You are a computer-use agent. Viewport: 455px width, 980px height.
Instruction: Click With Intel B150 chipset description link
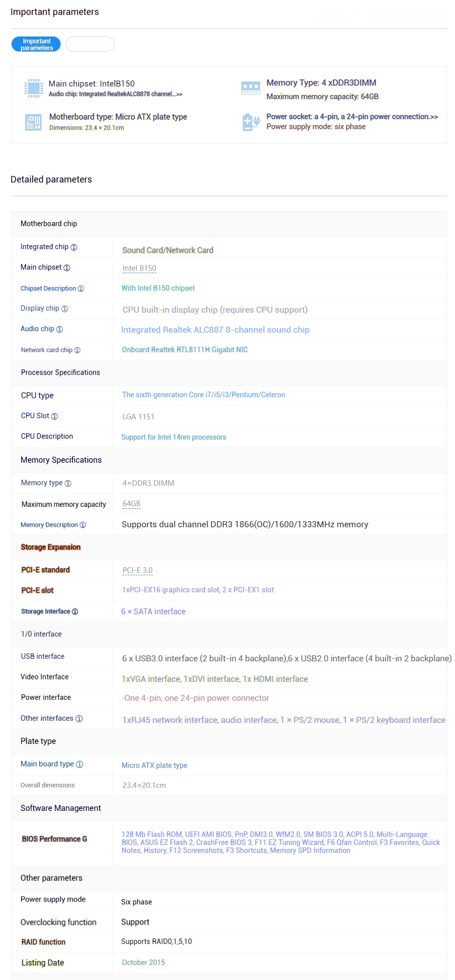pos(158,288)
